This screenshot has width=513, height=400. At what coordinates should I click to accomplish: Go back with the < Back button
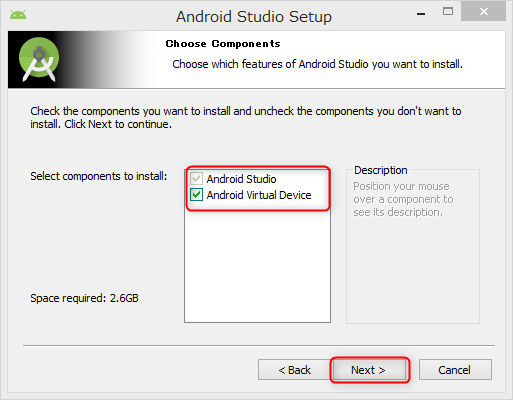[x=294, y=370]
